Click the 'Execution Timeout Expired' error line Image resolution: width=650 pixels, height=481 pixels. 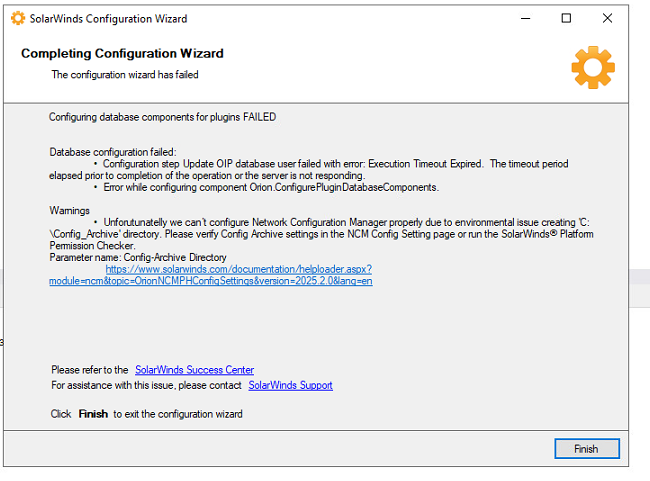pyautogui.click(x=308, y=170)
